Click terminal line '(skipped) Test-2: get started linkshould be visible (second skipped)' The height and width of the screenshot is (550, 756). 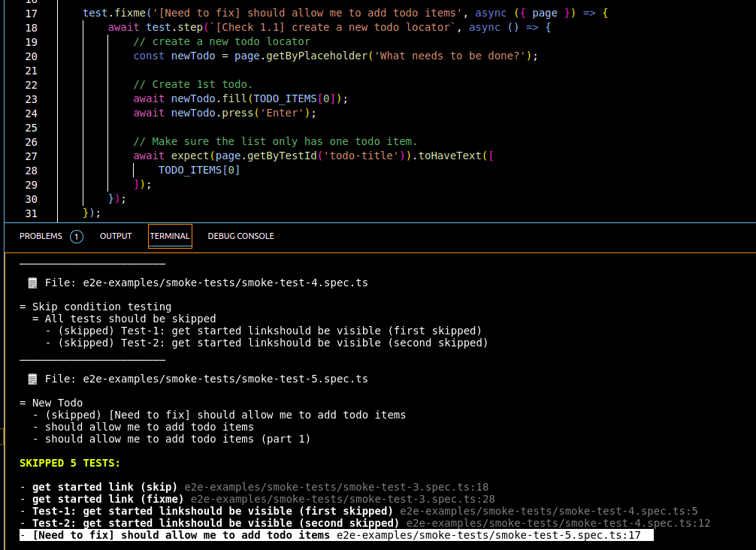click(273, 343)
